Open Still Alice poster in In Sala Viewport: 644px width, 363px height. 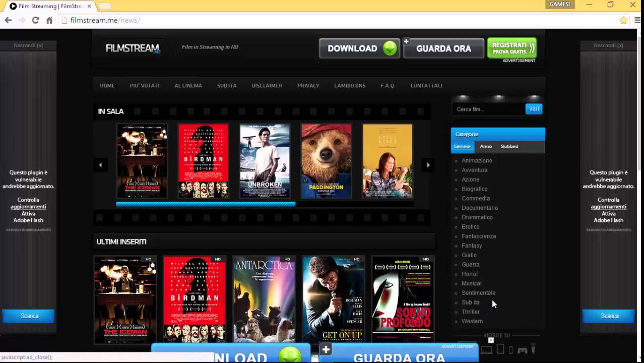pyautogui.click(x=388, y=161)
